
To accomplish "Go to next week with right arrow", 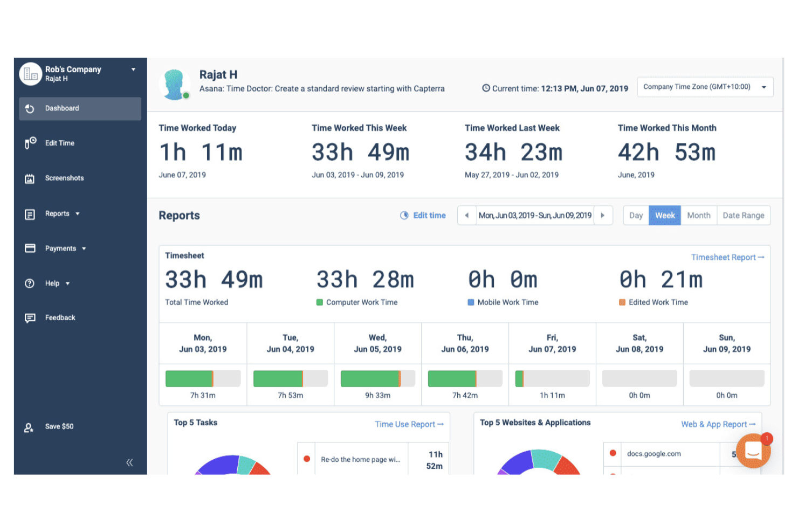I will (603, 216).
